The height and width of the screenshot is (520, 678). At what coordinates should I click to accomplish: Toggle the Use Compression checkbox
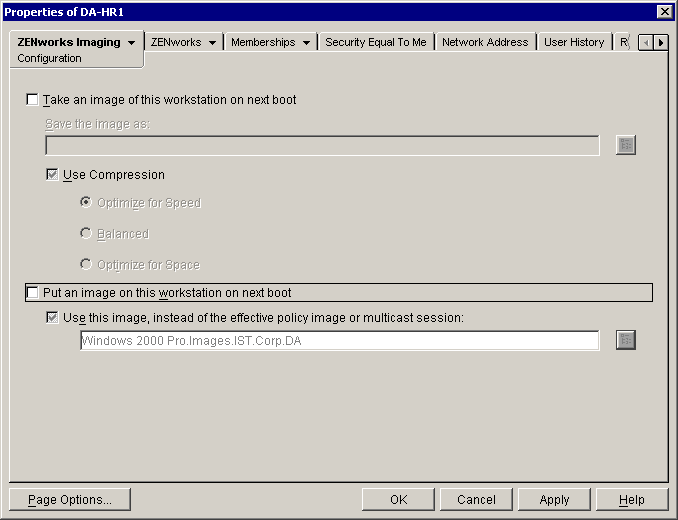[x=52, y=175]
